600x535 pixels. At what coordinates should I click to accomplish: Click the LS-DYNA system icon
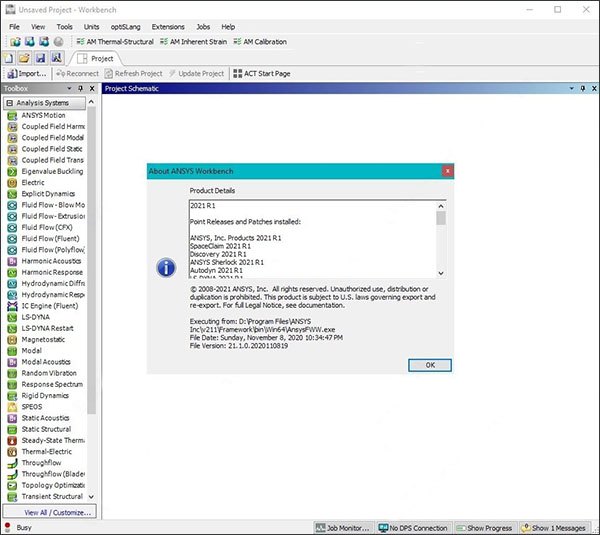click(x=12, y=317)
